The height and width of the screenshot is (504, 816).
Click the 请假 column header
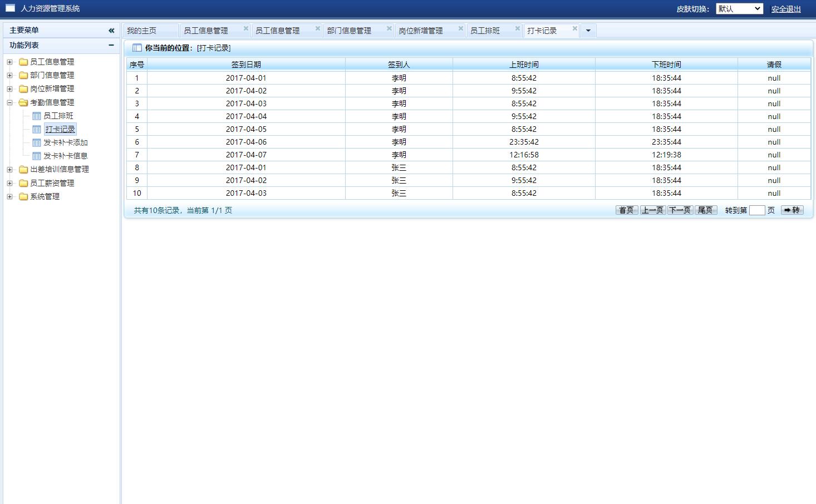(x=774, y=65)
